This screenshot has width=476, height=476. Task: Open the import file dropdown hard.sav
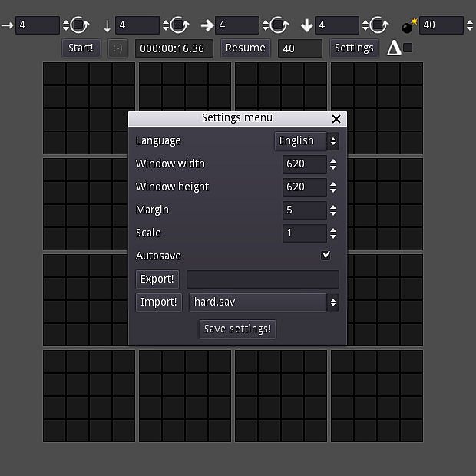264,302
